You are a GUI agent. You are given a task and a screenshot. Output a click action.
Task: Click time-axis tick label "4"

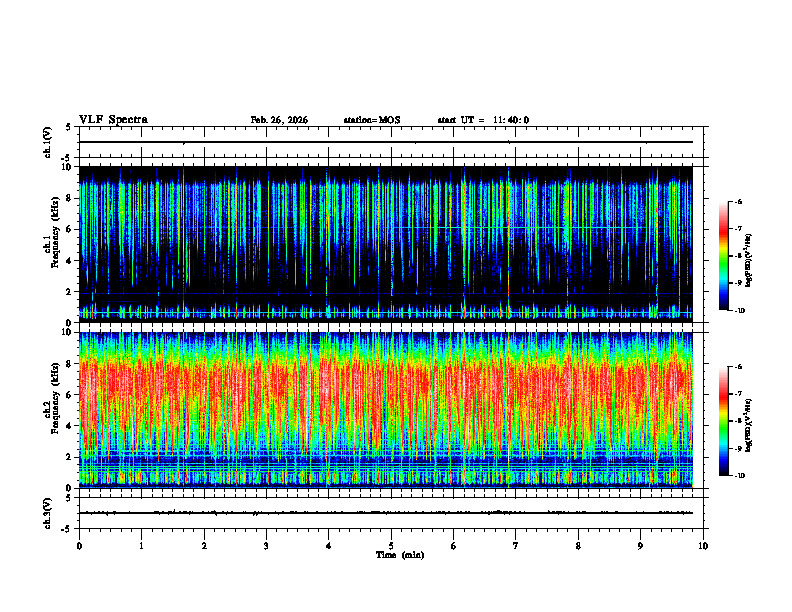(329, 546)
